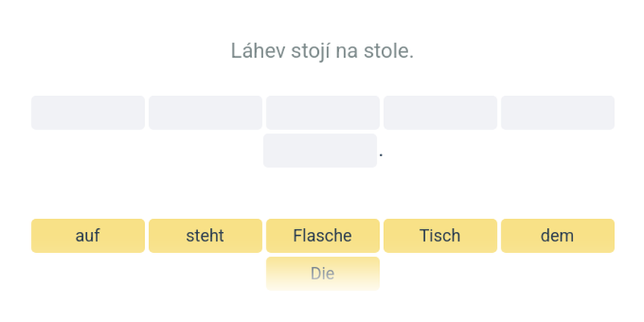Choose the 'Flasche' word tile

pyautogui.click(x=323, y=236)
